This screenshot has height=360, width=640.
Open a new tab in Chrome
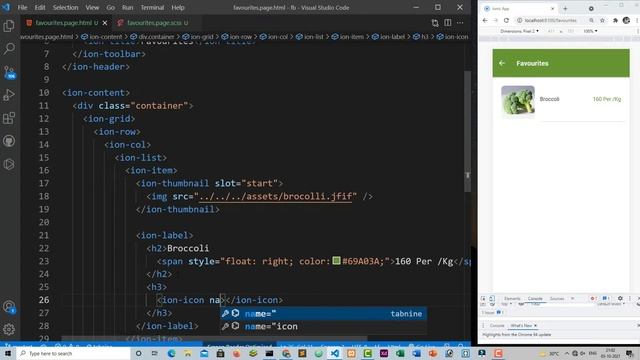click(565, 9)
